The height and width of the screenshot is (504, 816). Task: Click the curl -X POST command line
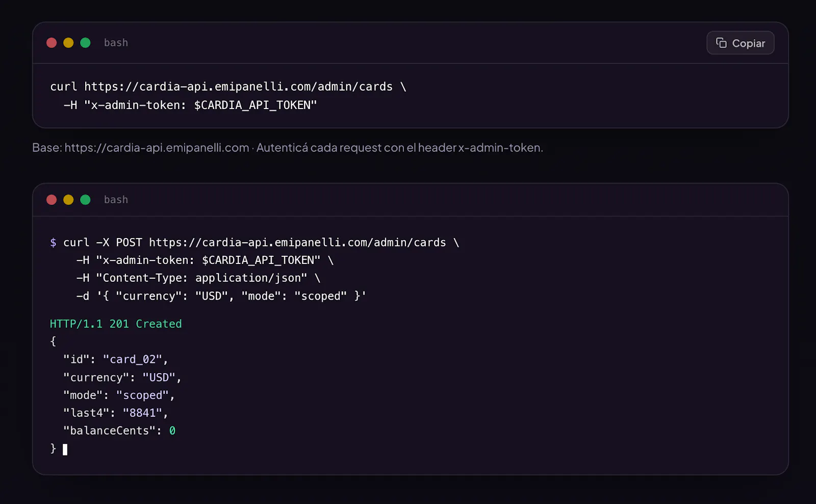[254, 243]
